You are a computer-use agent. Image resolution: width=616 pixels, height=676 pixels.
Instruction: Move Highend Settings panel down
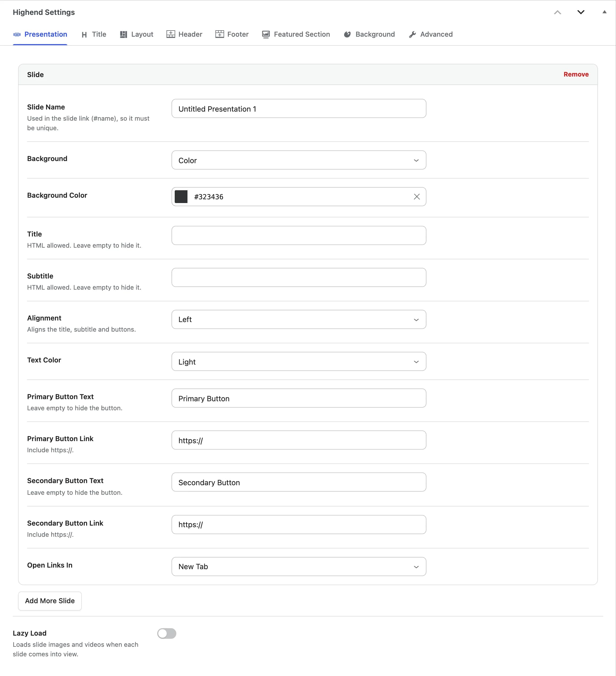click(x=581, y=12)
